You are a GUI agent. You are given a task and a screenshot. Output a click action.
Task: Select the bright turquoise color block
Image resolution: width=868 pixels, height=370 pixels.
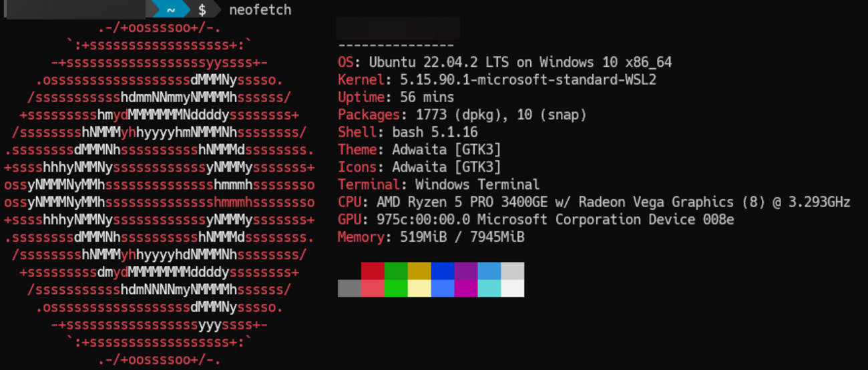point(489,288)
